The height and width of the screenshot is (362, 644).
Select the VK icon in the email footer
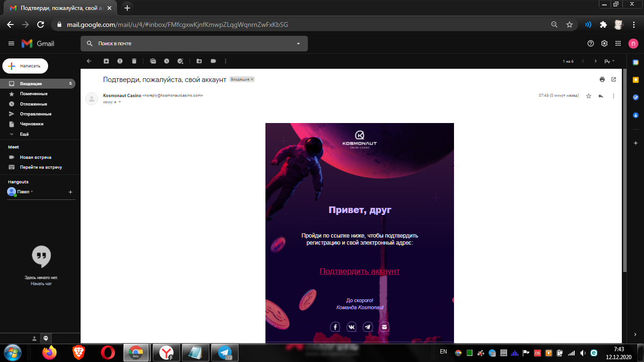[x=351, y=326]
